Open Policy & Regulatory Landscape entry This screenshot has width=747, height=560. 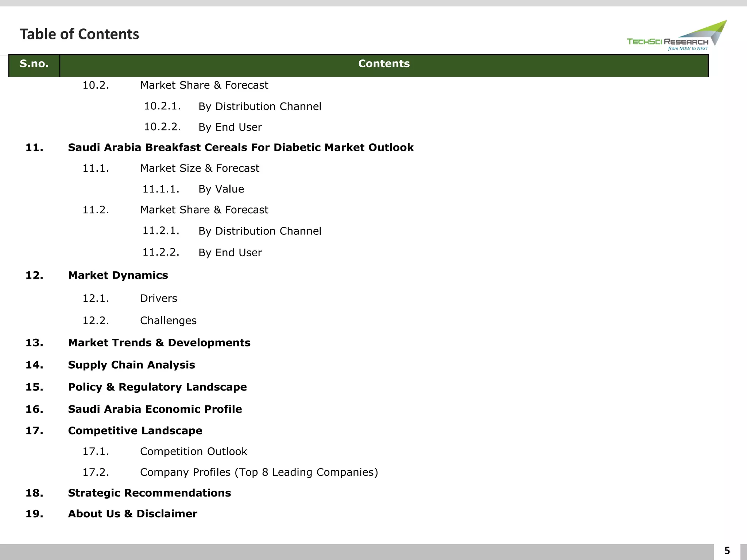(x=157, y=387)
